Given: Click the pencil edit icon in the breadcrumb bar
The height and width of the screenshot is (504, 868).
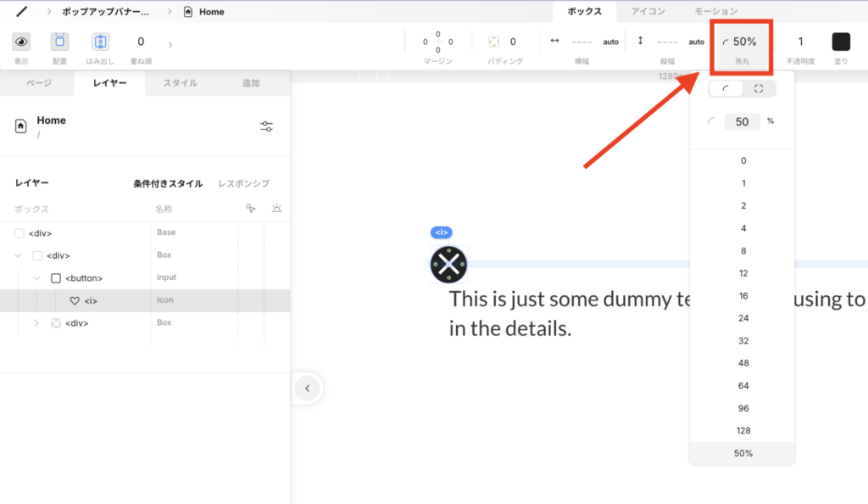Looking at the screenshot, I should 21,12.
